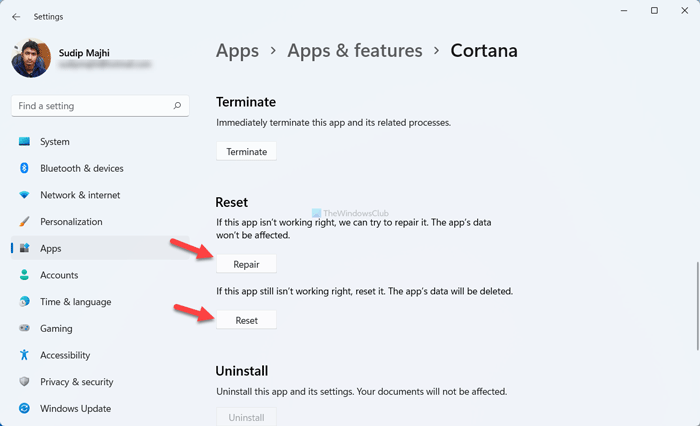Image resolution: width=700 pixels, height=426 pixels.
Task: Click the back arrow in title bar
Action: 16,16
